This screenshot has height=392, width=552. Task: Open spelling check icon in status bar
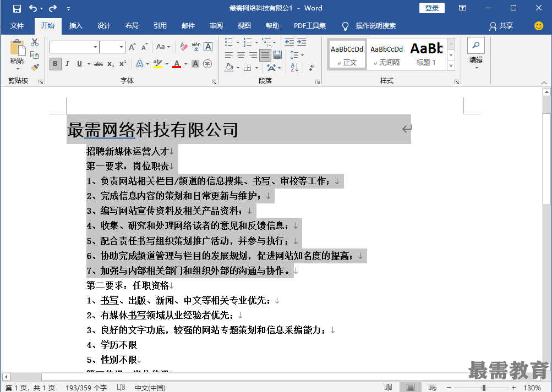(121, 387)
